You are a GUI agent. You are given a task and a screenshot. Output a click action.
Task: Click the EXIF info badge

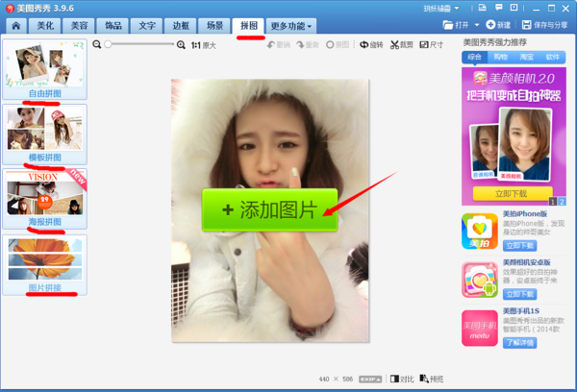point(370,380)
